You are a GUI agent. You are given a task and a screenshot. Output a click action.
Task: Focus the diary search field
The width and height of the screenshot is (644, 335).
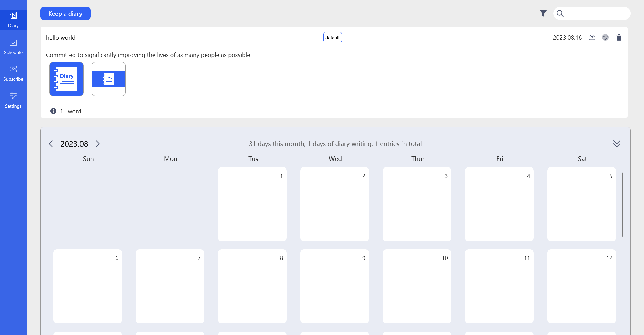point(592,13)
